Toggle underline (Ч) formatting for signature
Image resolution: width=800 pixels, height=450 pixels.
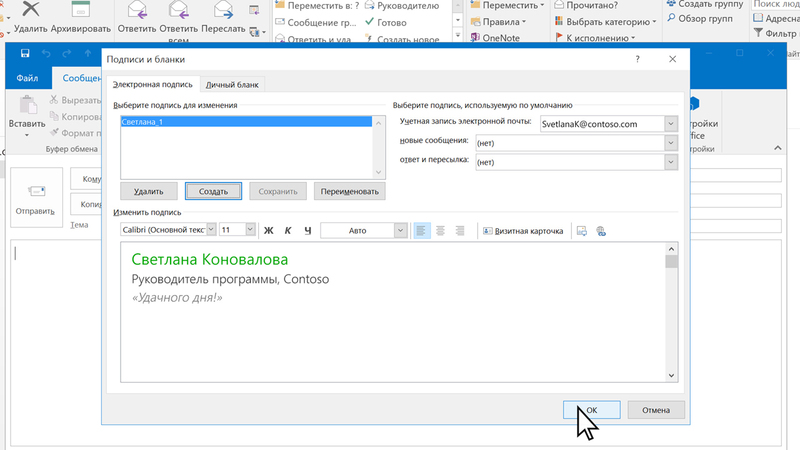coord(308,230)
